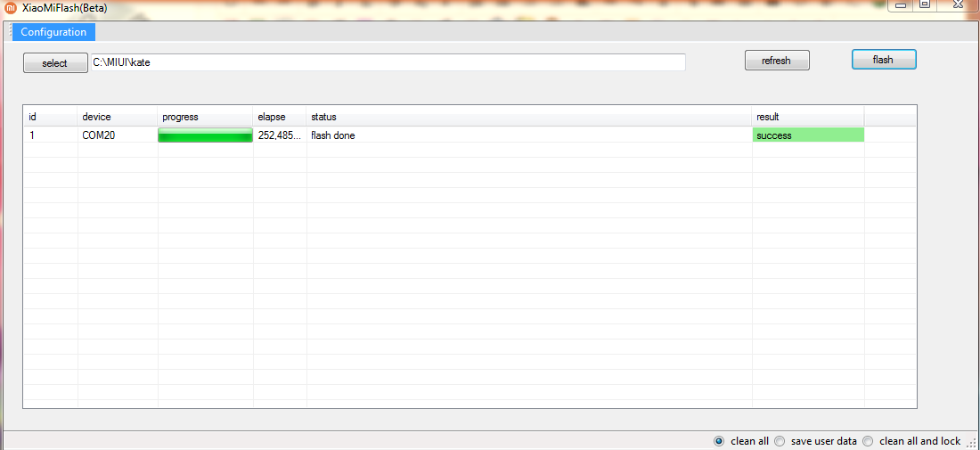Close the XiaoMiFlash window

pos(958,5)
